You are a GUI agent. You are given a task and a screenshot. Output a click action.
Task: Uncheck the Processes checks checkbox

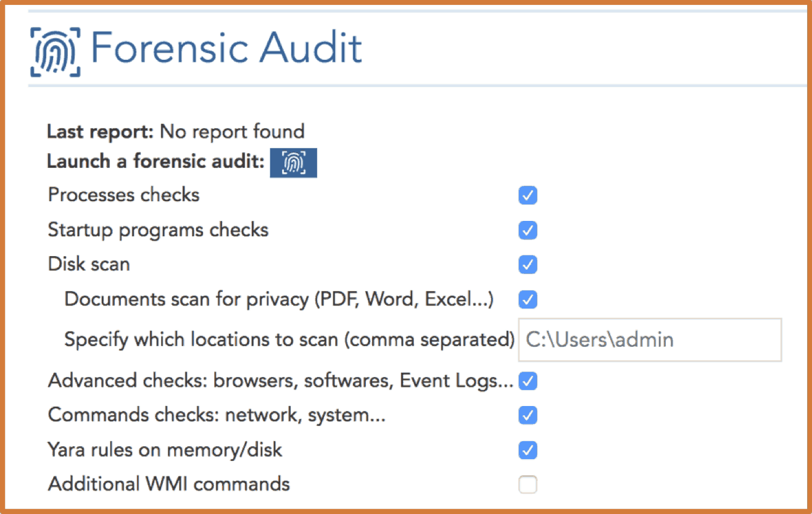coord(528,196)
